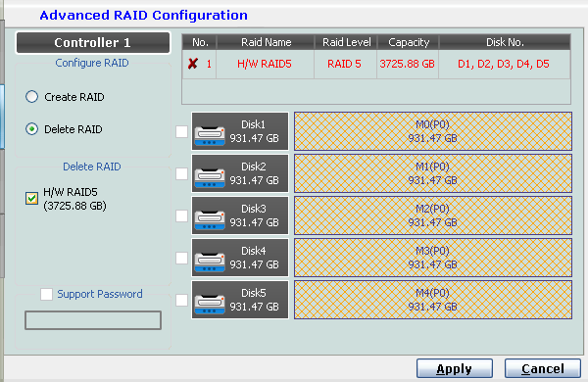This screenshot has height=382, width=588.
Task: Click the M3(P0) 931.47 GB member block
Action: click(433, 258)
